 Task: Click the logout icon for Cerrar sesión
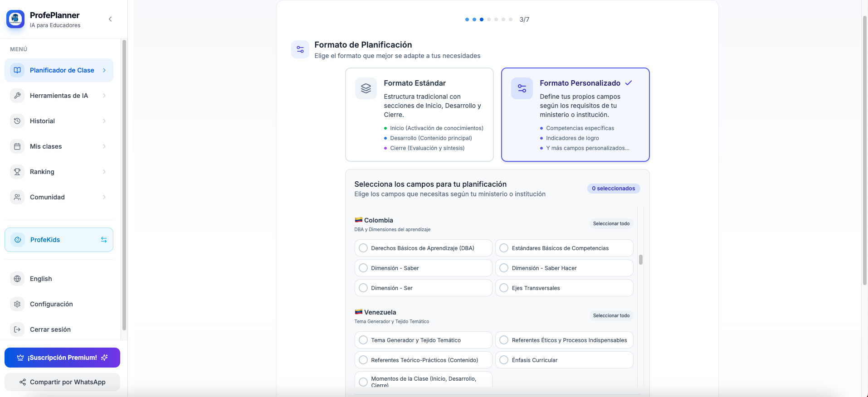coord(17,329)
